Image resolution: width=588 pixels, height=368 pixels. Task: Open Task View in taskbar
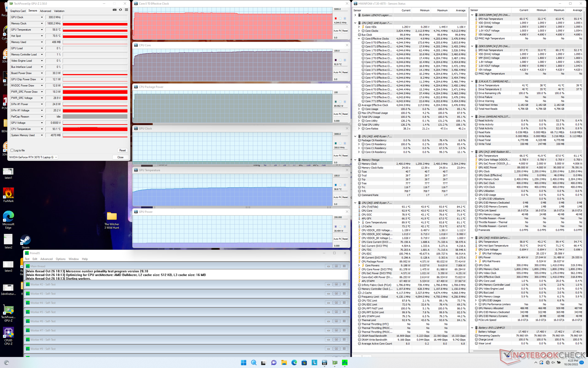click(263, 363)
